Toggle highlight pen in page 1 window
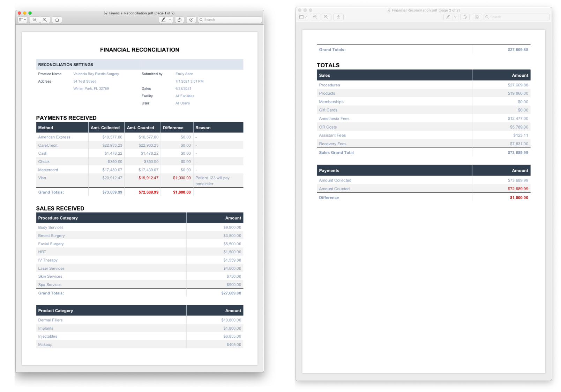Screen dimensions: 561x392 coord(163,20)
